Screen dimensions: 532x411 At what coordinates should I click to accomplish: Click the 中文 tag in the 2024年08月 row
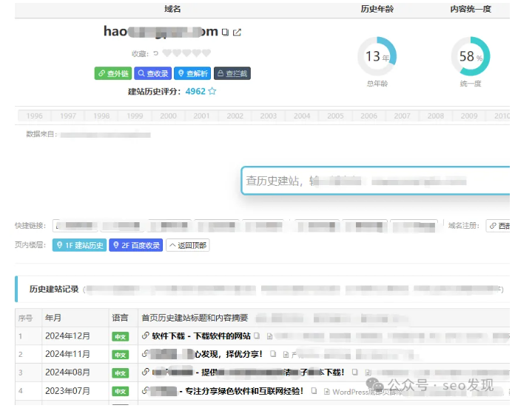pos(121,373)
